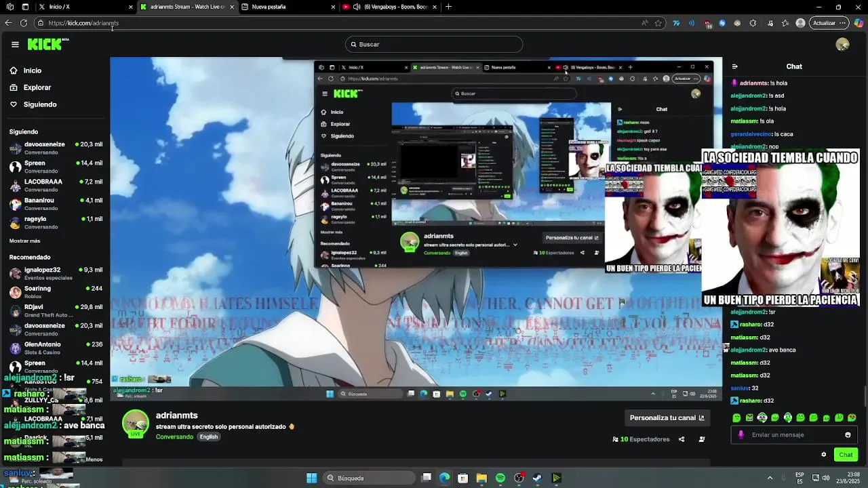Mute the Vengaboys tab audio

coord(357,7)
